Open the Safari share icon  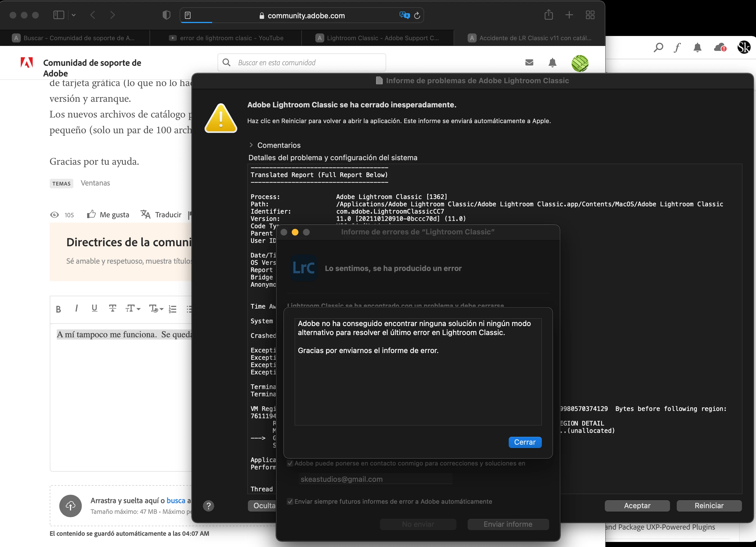[x=549, y=15]
